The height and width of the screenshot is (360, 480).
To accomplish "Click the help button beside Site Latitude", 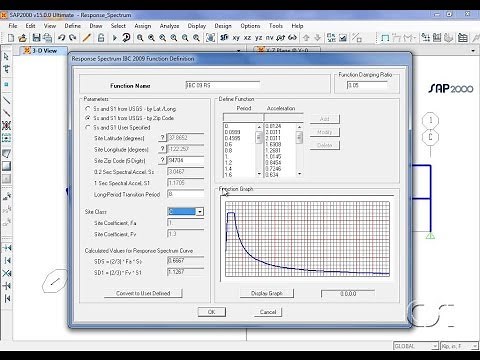I will tap(162, 138).
